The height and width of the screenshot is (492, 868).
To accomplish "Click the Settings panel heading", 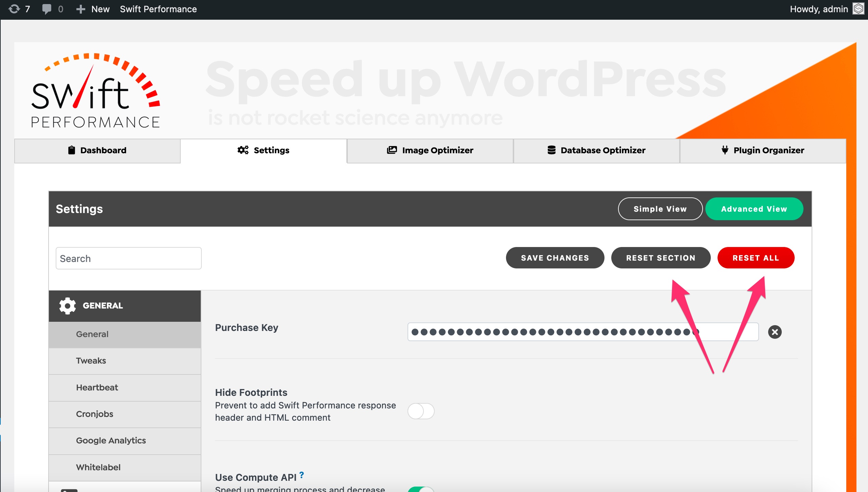I will 79,209.
